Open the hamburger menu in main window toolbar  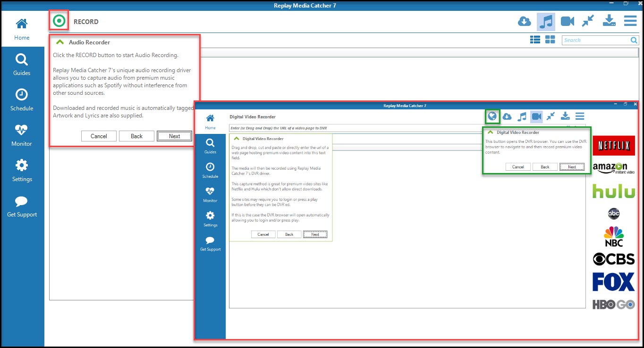click(x=630, y=21)
